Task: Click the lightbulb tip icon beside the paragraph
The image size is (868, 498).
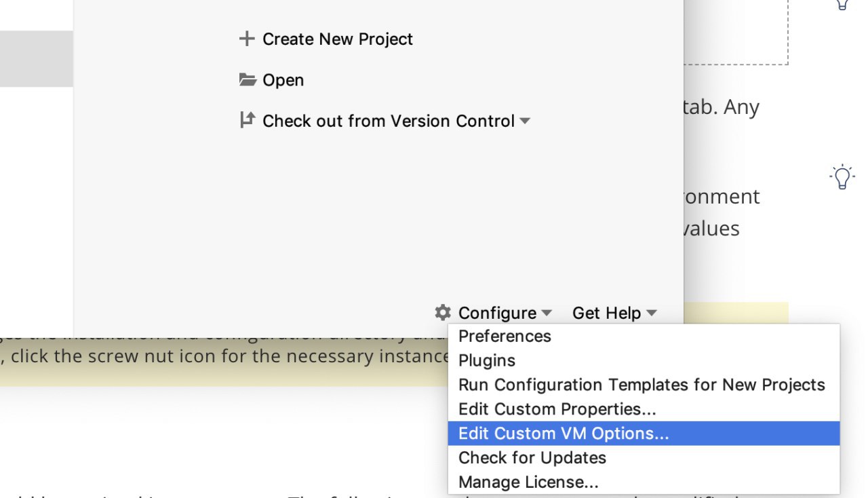Action: (842, 177)
